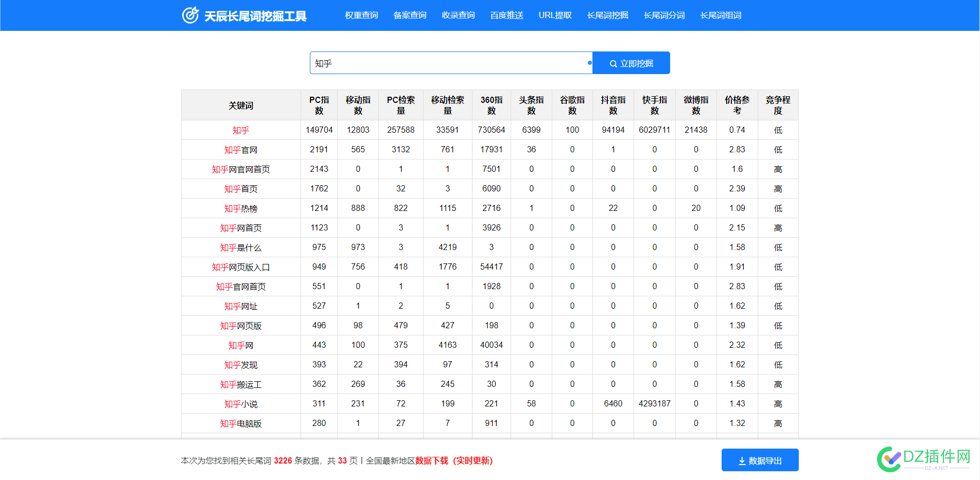Click price value 0.74 in 知乎 row
980x480 pixels.
pos(737,130)
